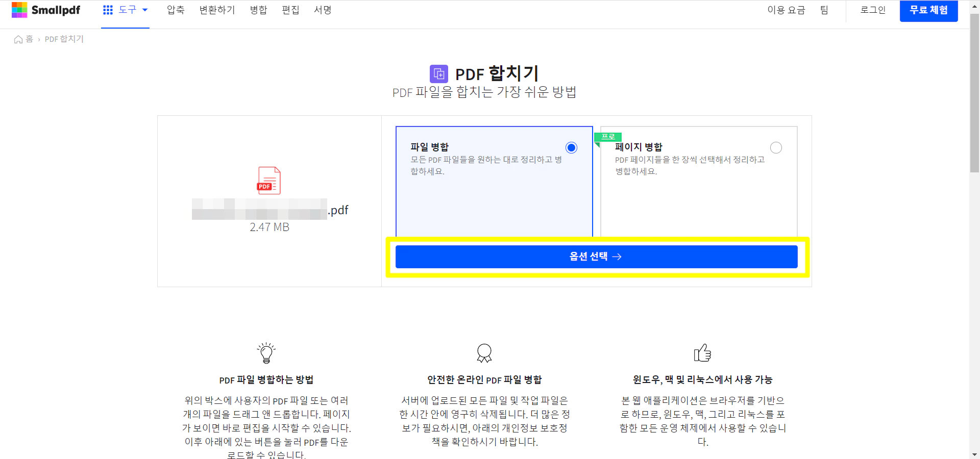Open the 서명 menu item
The image size is (980, 459).
click(x=322, y=10)
